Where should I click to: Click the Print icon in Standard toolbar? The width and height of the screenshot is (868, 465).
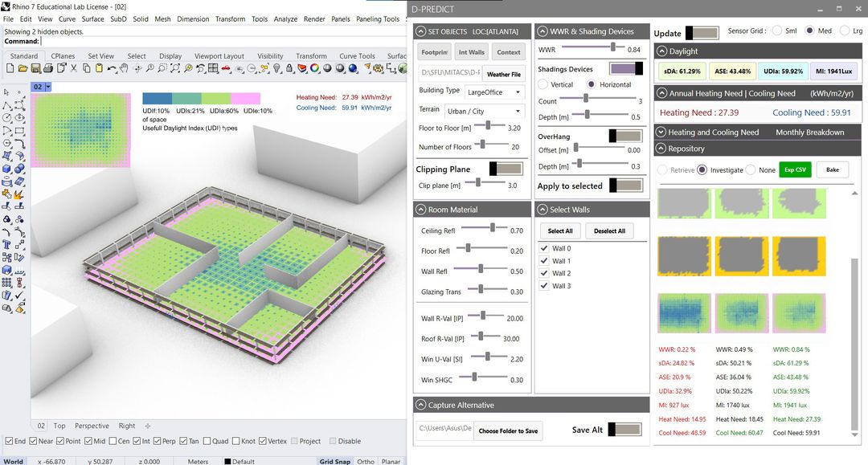click(47, 70)
